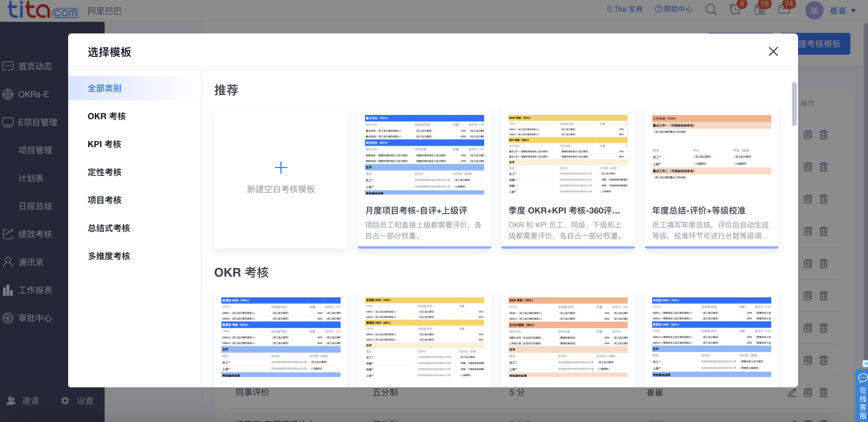Open 计划表 in sidebar
Viewport: 868px width, 422px height.
click(x=31, y=178)
